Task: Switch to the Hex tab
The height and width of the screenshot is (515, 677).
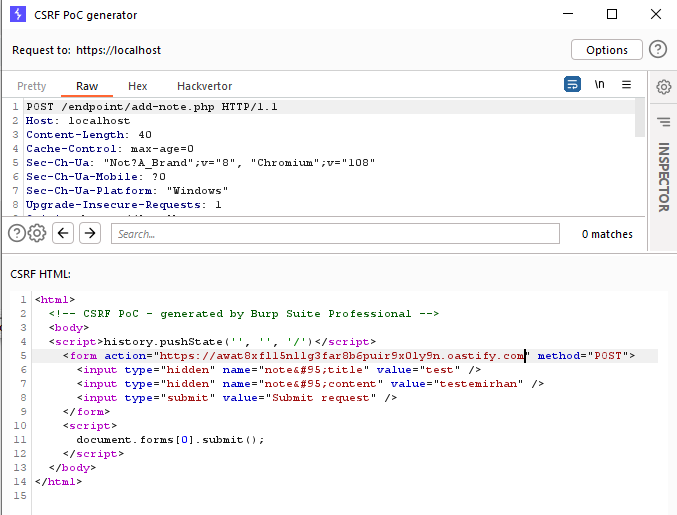Action: [138, 86]
